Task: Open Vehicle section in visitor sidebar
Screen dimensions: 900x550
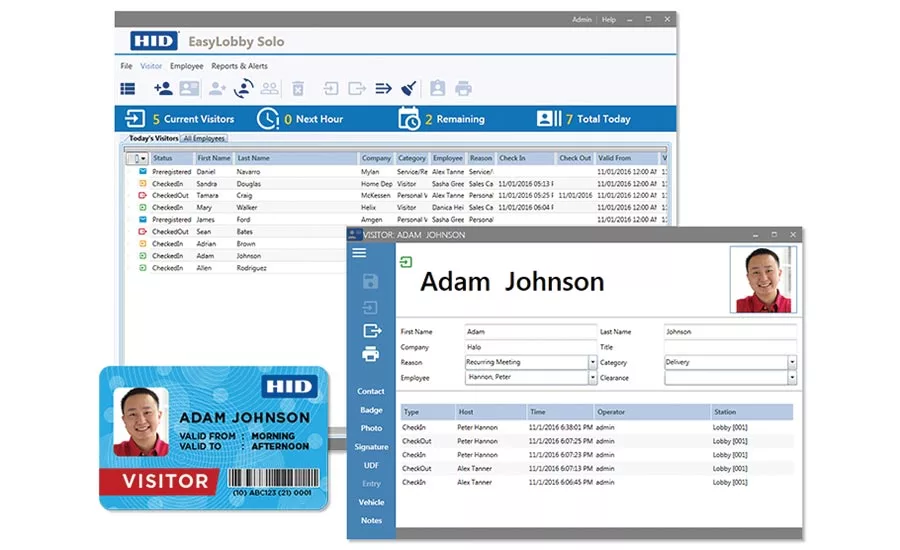Action: [371, 502]
